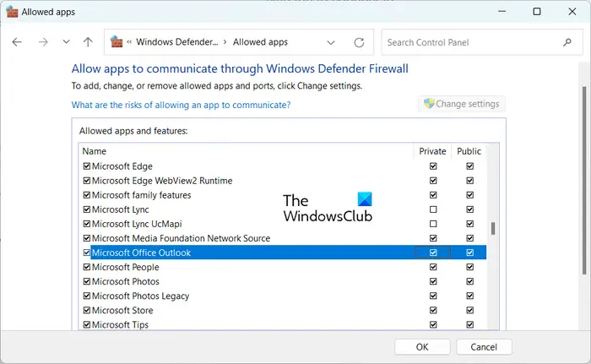
Task: Select the Microsoft Edge row text
Action: [122, 166]
